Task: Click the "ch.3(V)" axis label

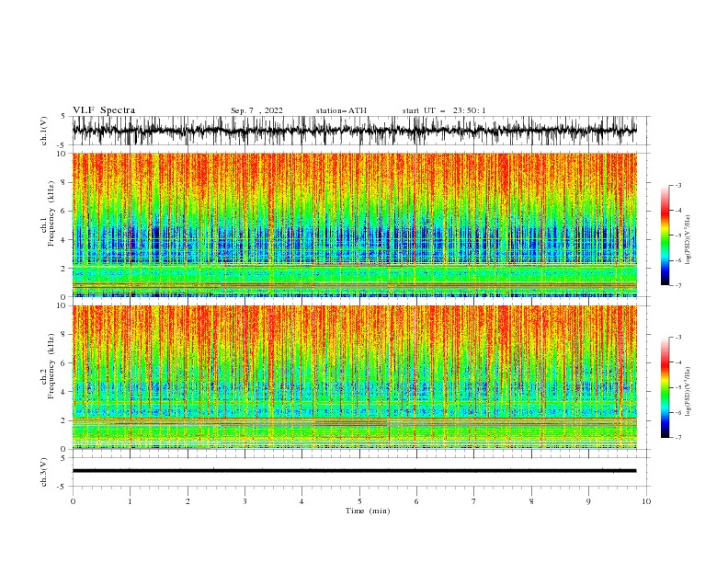Action: [44, 472]
